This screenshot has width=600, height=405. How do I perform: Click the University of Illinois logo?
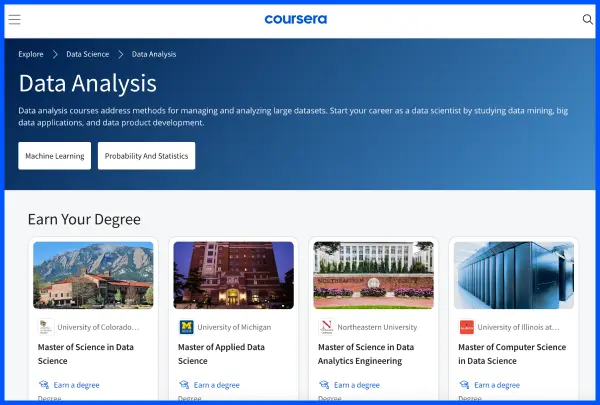point(466,327)
